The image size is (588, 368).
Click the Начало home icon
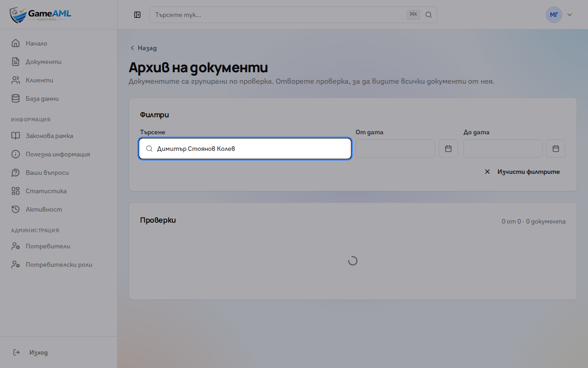[x=16, y=43]
